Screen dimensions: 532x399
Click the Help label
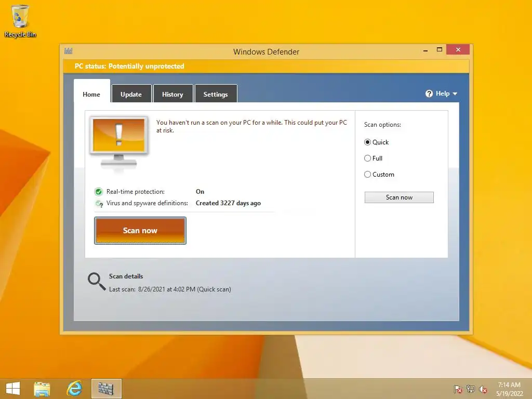tap(443, 94)
